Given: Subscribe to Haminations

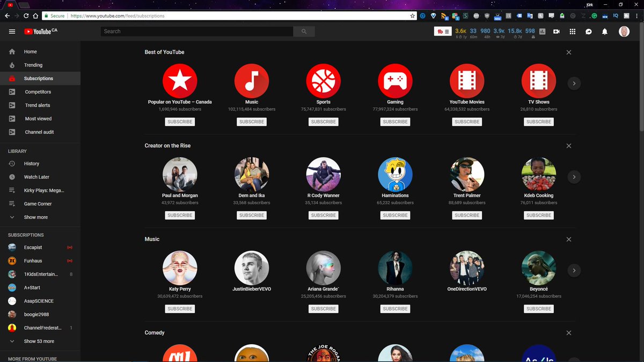Looking at the screenshot, I should (x=395, y=215).
